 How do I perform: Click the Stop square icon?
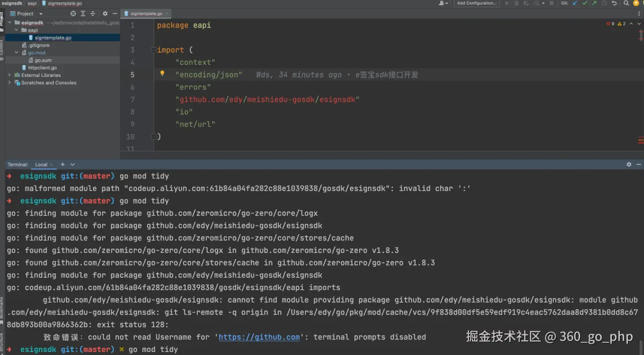(x=552, y=3)
